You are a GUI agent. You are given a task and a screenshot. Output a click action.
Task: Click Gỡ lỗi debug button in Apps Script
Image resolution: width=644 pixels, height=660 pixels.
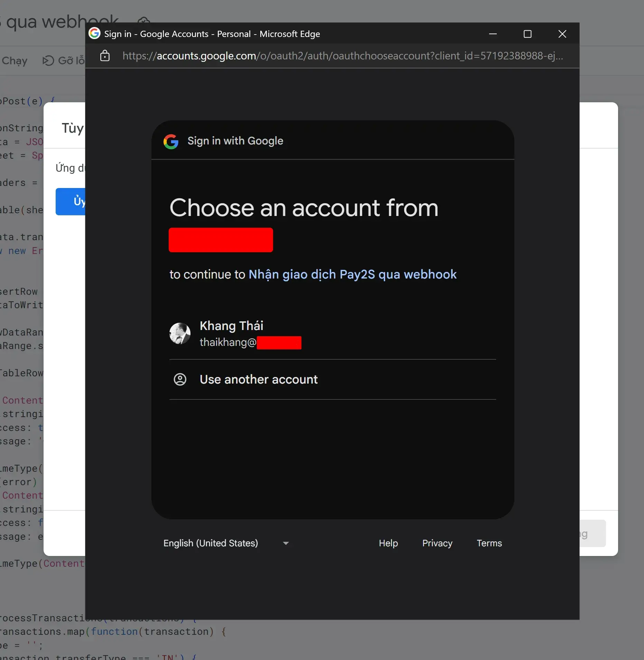click(64, 60)
